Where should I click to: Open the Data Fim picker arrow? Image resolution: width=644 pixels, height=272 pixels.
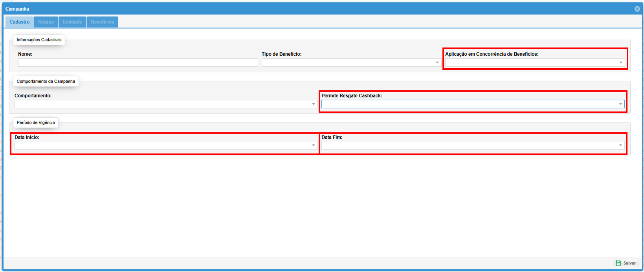(x=620, y=145)
